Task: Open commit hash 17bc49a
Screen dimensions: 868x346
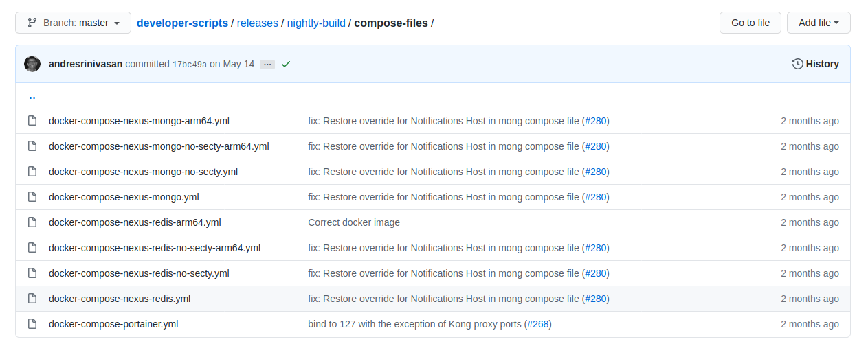Action: [x=190, y=65]
